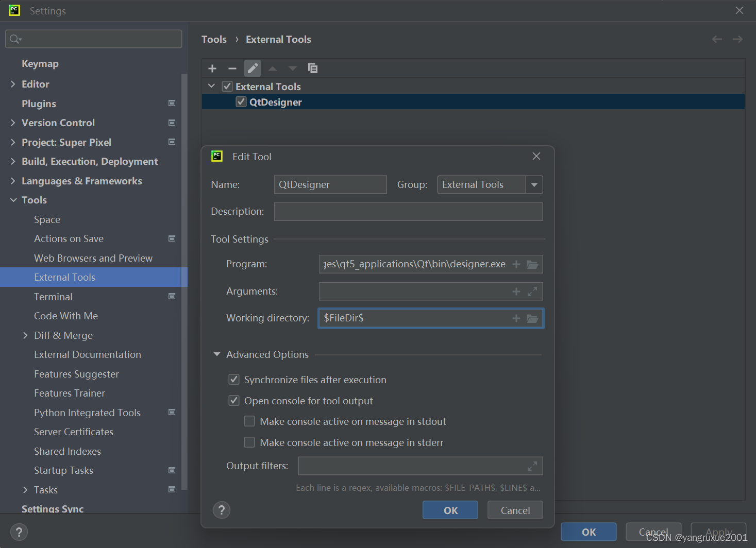Screen dimensions: 756x548
Task: Close the Edit Tool dialog
Action: point(536,156)
